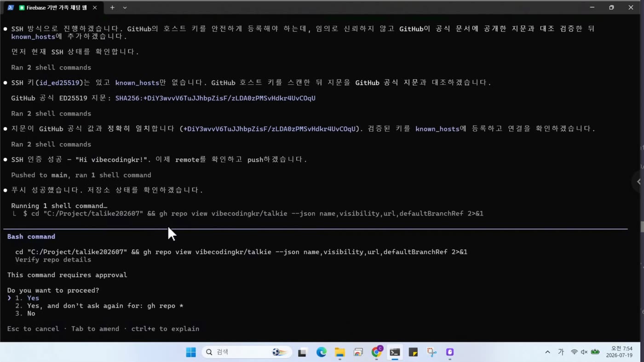The image size is (644, 362).
Task: Open a new terminal tab
Action: (x=112, y=8)
